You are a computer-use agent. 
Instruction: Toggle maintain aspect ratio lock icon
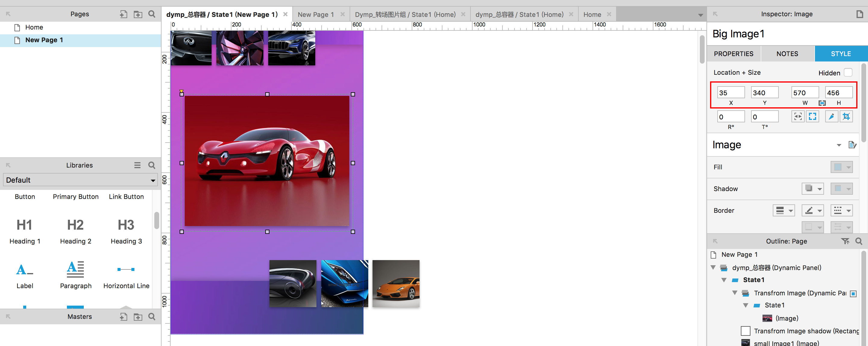point(822,103)
